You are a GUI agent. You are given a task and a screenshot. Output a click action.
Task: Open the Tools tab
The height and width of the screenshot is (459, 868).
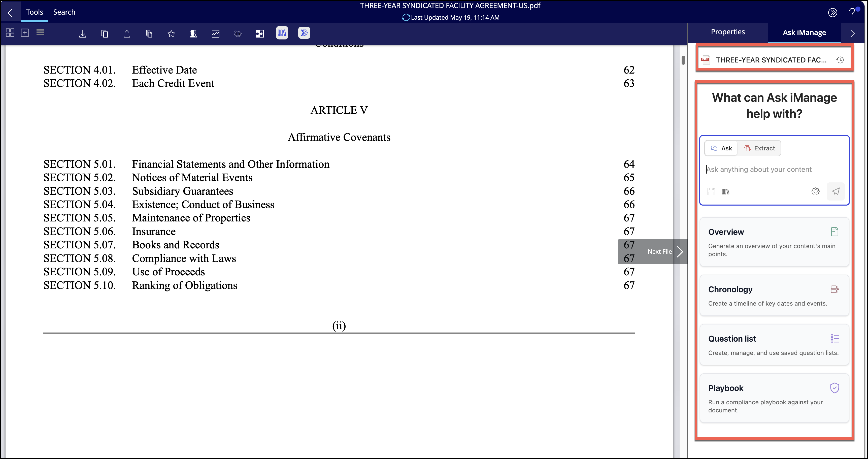[x=35, y=12]
